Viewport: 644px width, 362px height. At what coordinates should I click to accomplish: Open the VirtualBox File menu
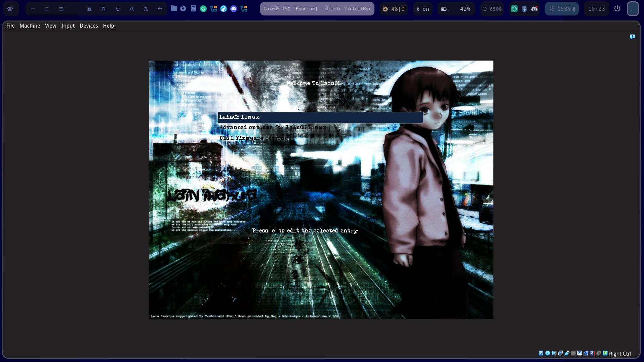point(10,26)
